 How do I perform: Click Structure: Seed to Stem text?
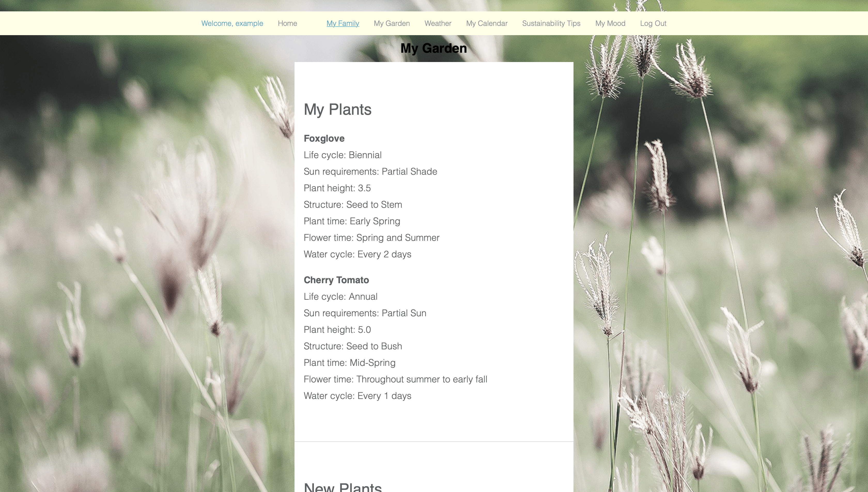coord(353,205)
